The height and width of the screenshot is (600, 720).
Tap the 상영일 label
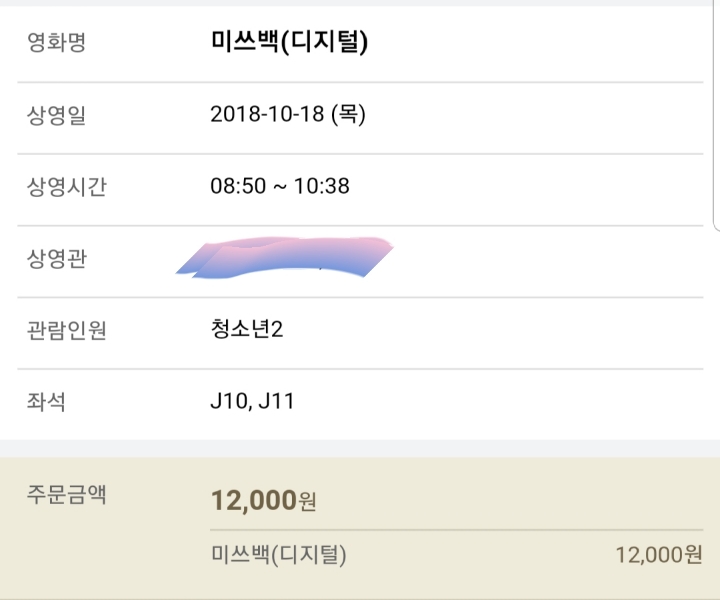coord(56,114)
